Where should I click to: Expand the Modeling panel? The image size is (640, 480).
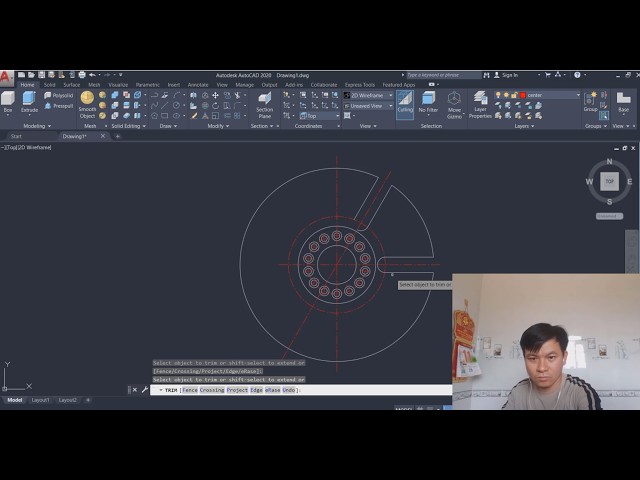37,126
